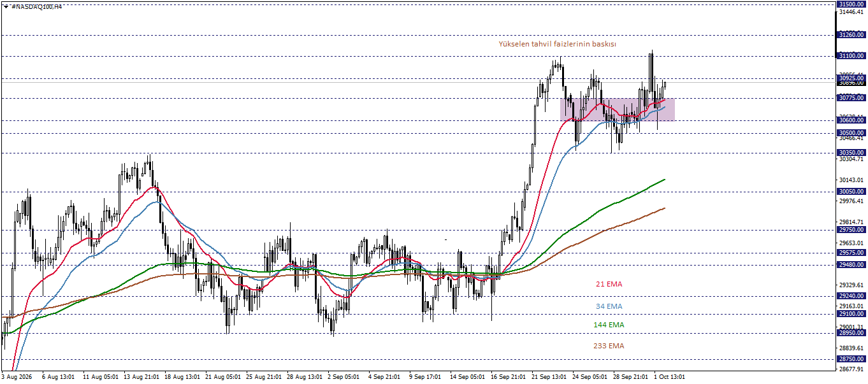Click the 29814.71 price scale value
The image size is (868, 384).
click(851, 222)
